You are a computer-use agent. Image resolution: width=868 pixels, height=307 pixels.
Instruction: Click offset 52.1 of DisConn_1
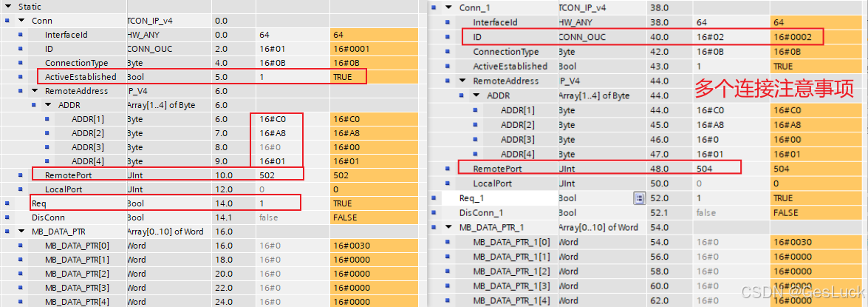658,213
